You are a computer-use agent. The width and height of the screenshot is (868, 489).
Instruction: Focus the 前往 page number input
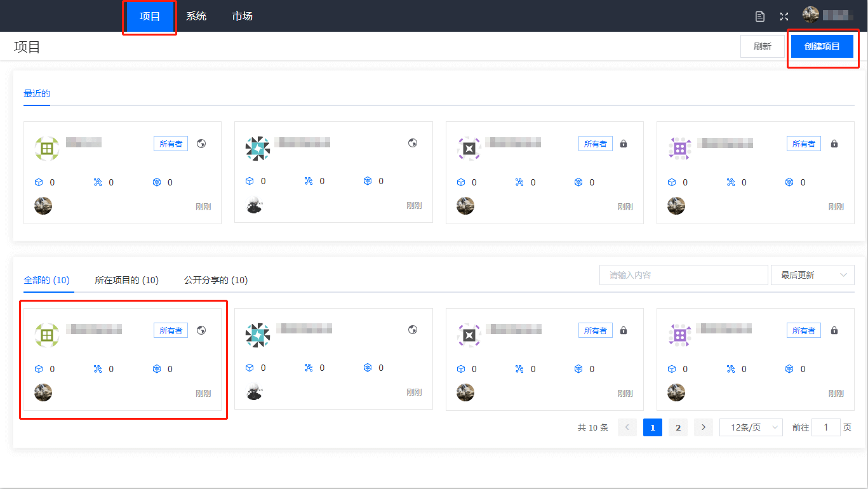pos(826,427)
